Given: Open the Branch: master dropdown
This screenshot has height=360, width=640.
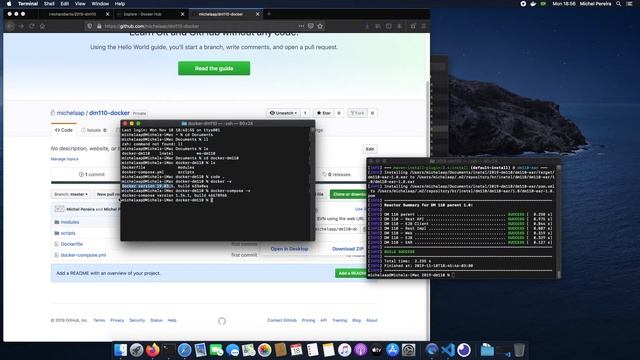Looking at the screenshot, I should [71, 194].
